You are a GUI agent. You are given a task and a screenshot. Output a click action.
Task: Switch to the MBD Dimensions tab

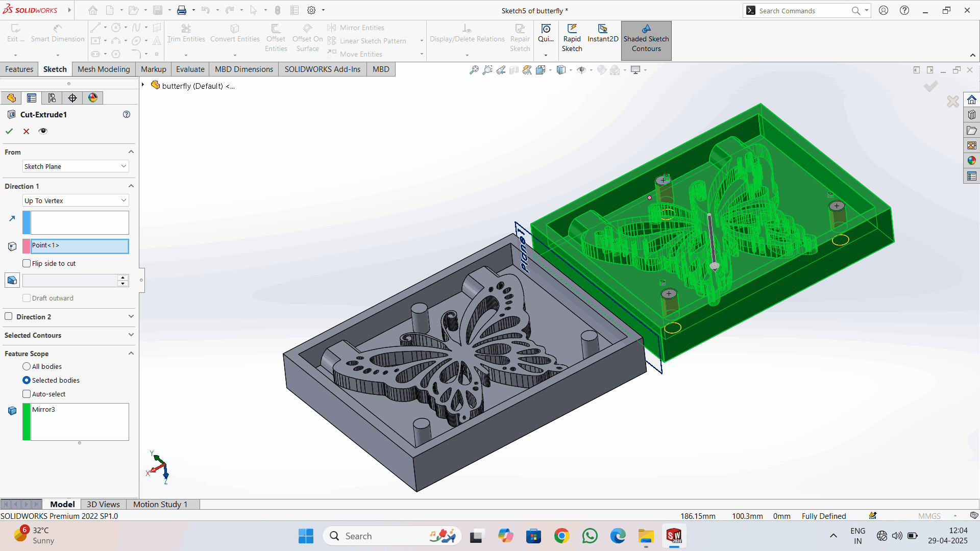click(x=244, y=69)
